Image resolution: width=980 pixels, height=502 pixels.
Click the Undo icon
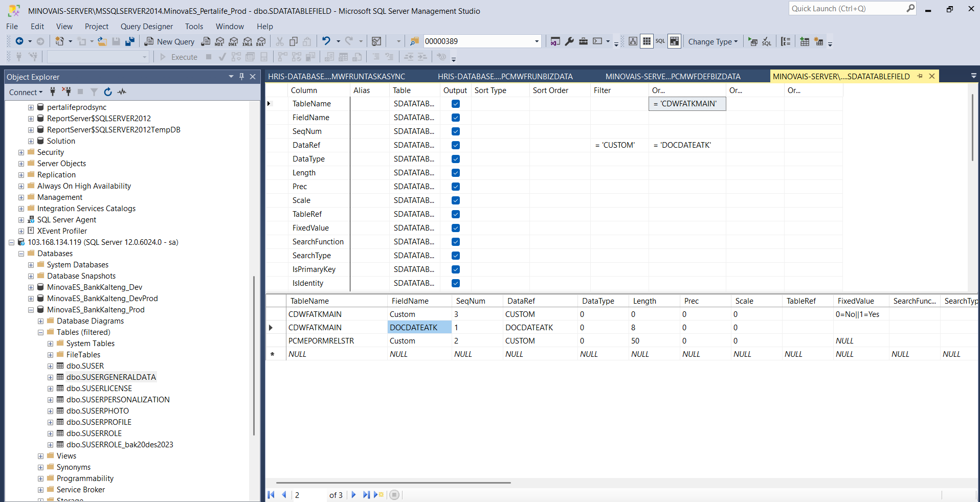click(x=326, y=41)
